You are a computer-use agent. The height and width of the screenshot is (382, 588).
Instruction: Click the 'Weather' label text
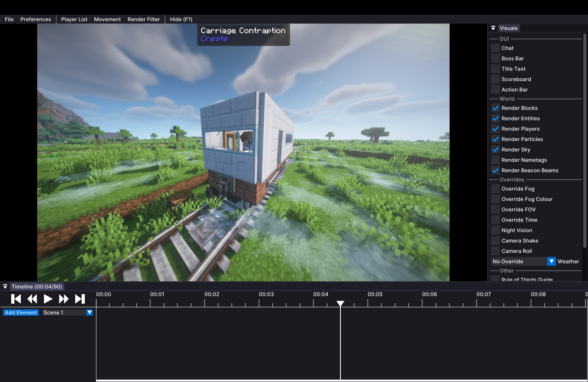tap(568, 261)
